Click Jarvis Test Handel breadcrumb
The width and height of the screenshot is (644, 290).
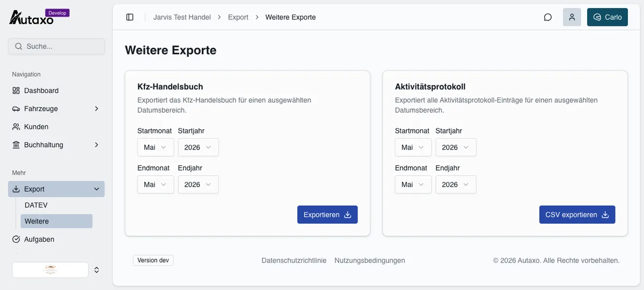tap(182, 17)
